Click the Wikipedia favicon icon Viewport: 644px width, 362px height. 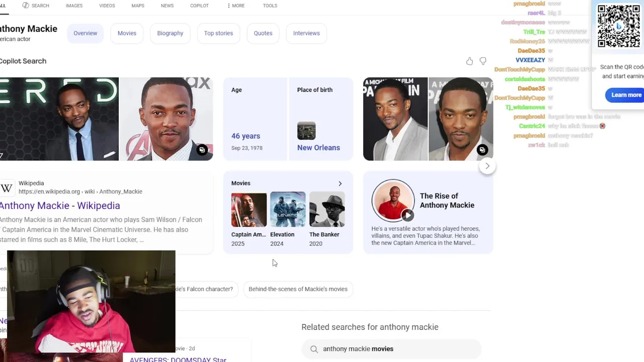click(7, 188)
